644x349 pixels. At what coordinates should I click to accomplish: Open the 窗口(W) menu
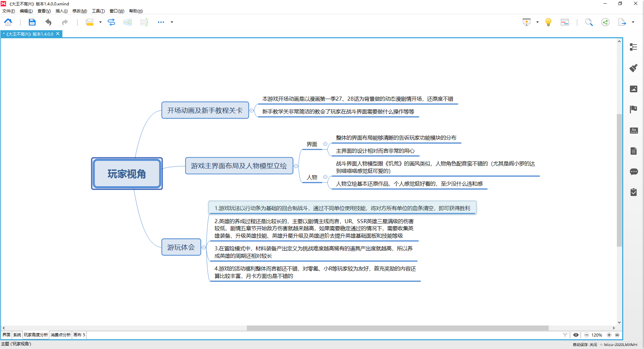point(117,11)
